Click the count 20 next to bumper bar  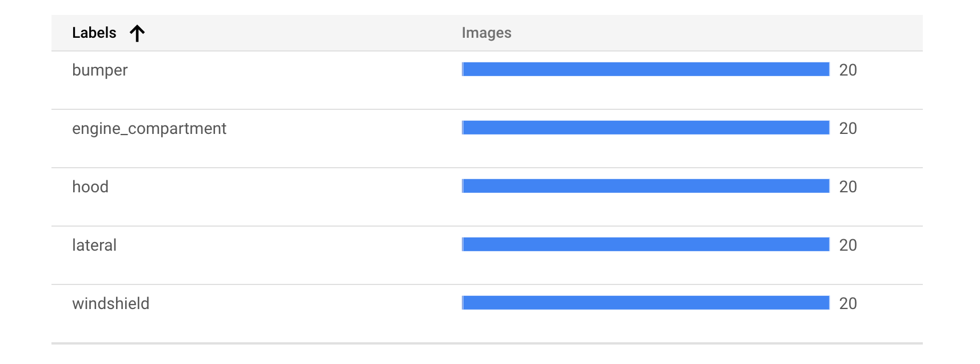click(848, 70)
